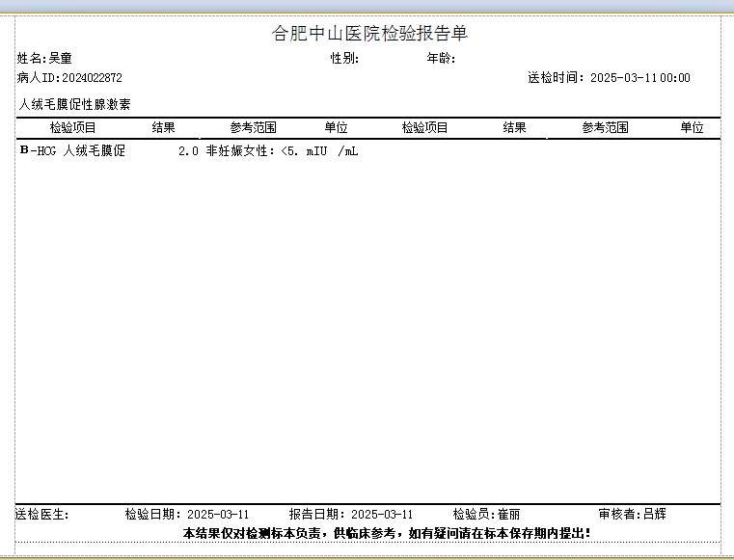Click the first 参考范围 column header
Image resolution: width=734 pixels, height=560 pixels.
(x=254, y=127)
